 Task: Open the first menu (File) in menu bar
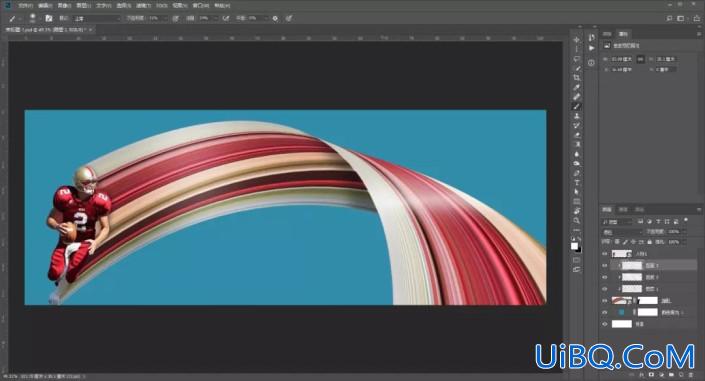tap(25, 5)
